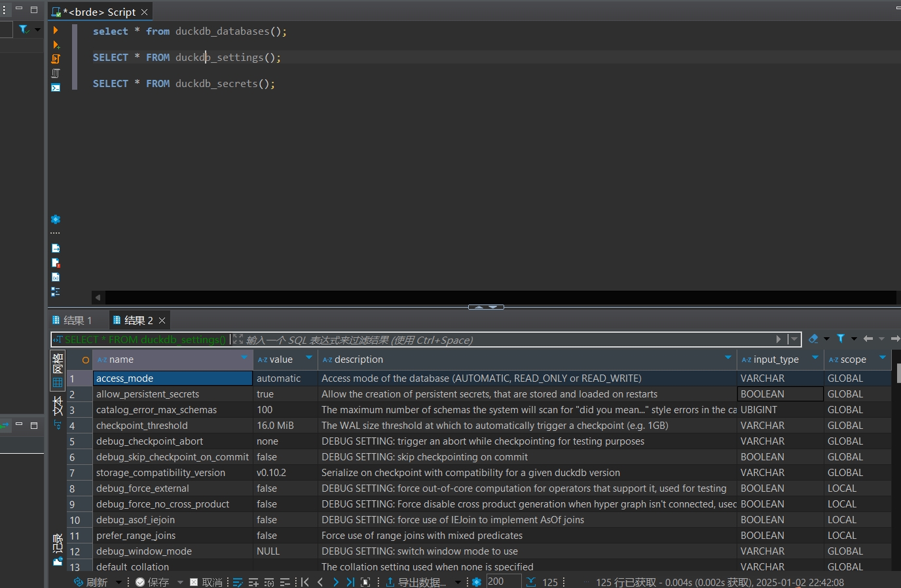Viewport: 901px width, 588px height.
Task: Click the filter funnel icon in the left panel
Action: [x=24, y=29]
